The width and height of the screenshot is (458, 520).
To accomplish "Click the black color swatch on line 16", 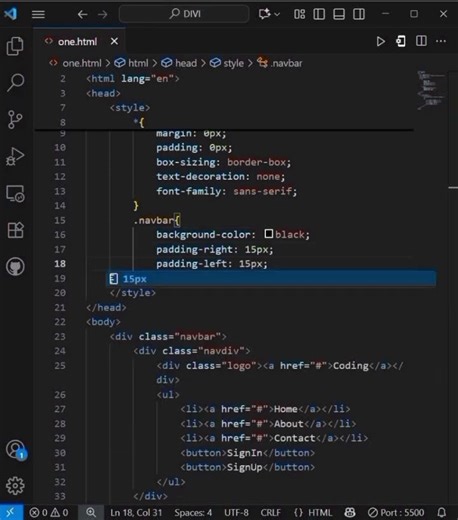I will pos(269,234).
